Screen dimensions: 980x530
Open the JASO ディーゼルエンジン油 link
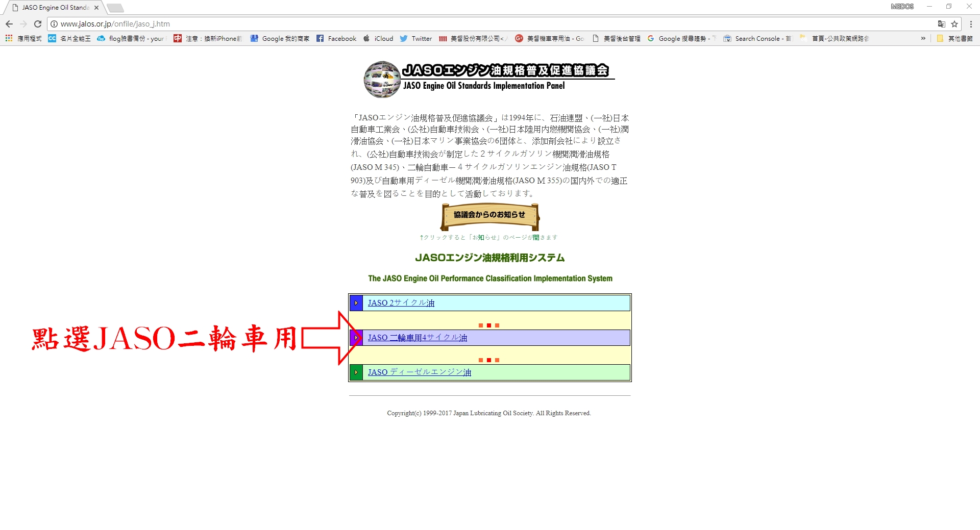[420, 372]
